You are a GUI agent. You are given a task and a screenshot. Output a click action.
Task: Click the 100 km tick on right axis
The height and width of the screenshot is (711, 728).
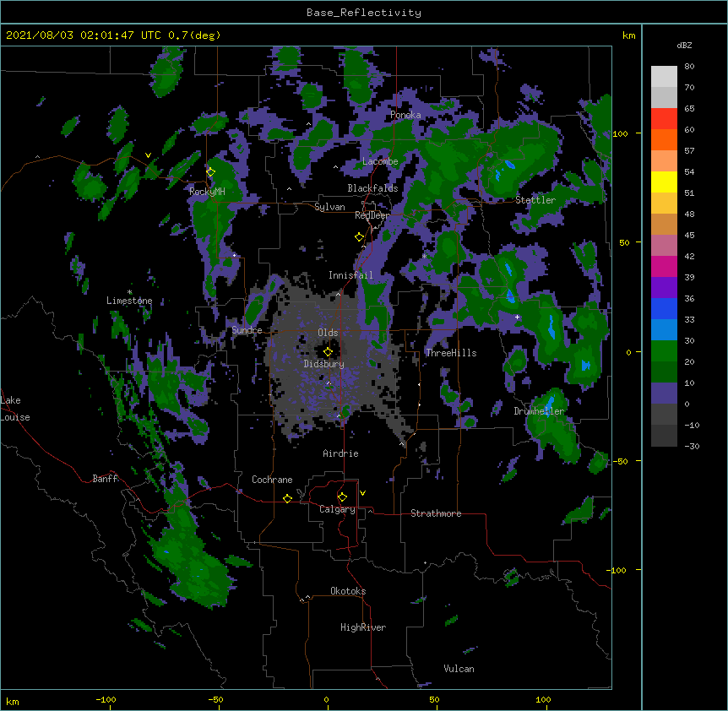[620, 133]
